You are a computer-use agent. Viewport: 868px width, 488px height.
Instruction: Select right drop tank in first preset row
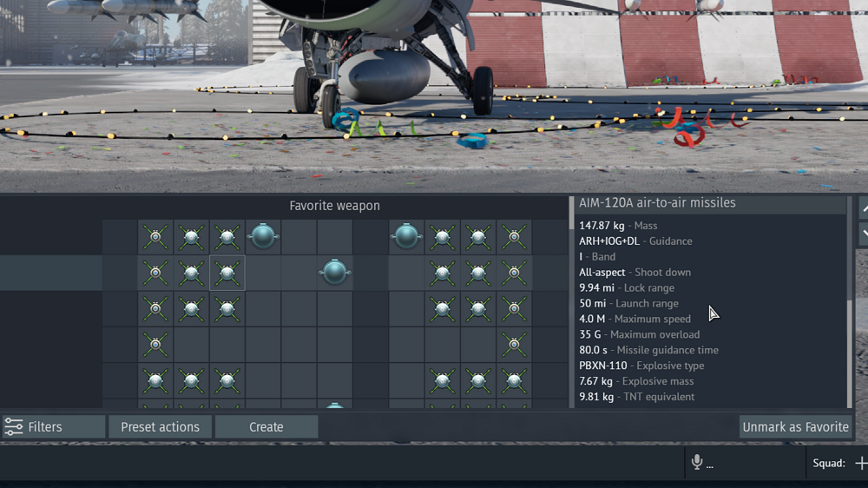coord(406,237)
